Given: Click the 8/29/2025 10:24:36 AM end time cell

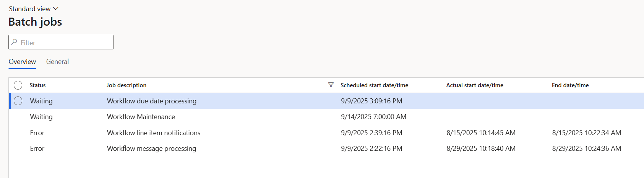Looking at the screenshot, I should pos(586,149).
